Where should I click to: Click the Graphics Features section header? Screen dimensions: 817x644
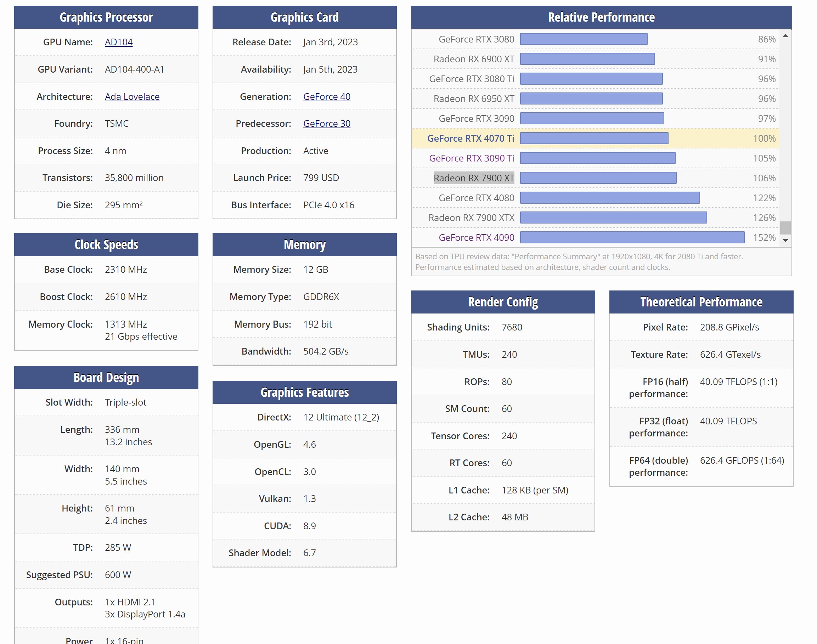[305, 392]
